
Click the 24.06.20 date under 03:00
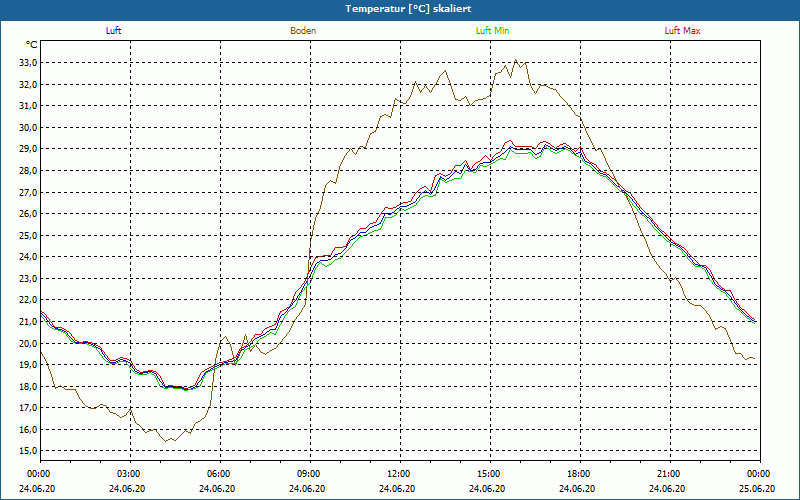(128, 488)
